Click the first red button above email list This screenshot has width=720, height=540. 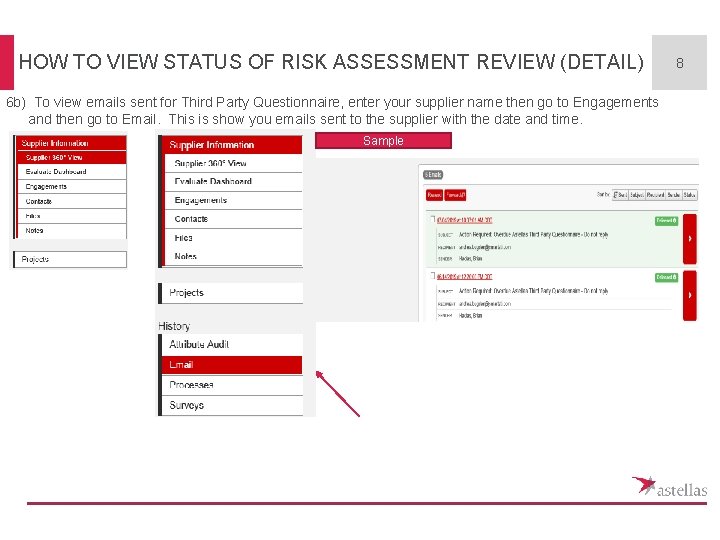point(434,195)
